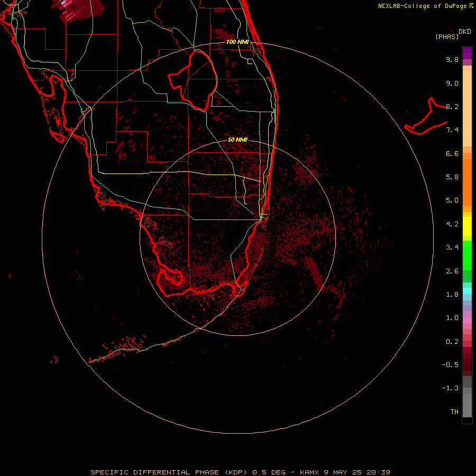Click the TH threshold label
This screenshot has height=476, width=476.
point(454,412)
